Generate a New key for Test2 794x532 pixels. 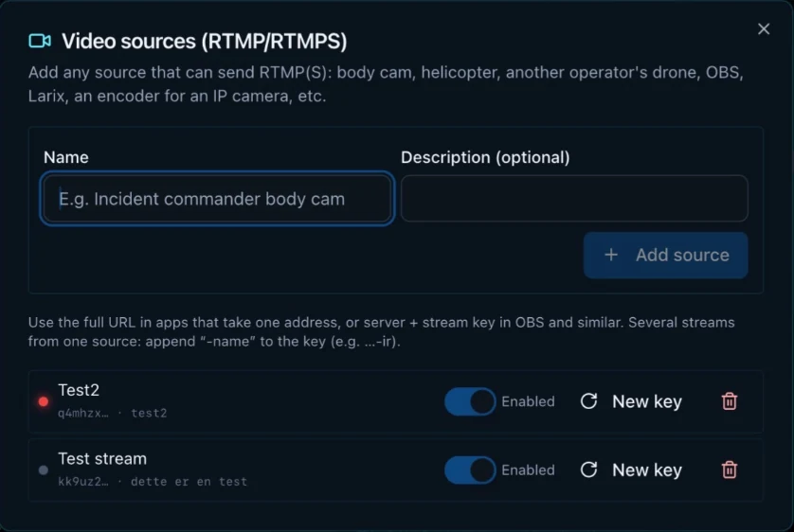[631, 401]
